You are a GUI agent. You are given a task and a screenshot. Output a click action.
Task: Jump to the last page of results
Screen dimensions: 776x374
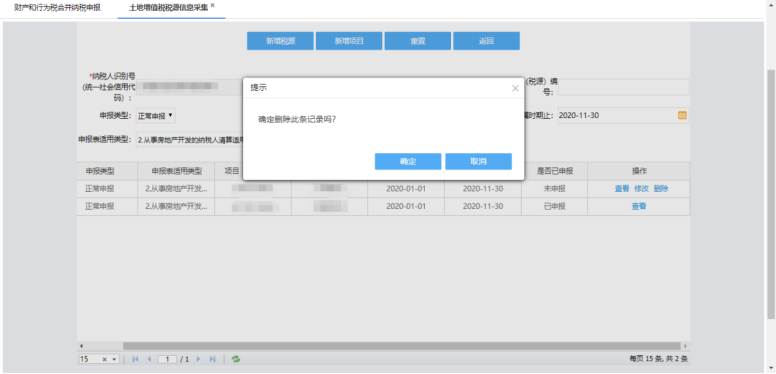pos(212,359)
